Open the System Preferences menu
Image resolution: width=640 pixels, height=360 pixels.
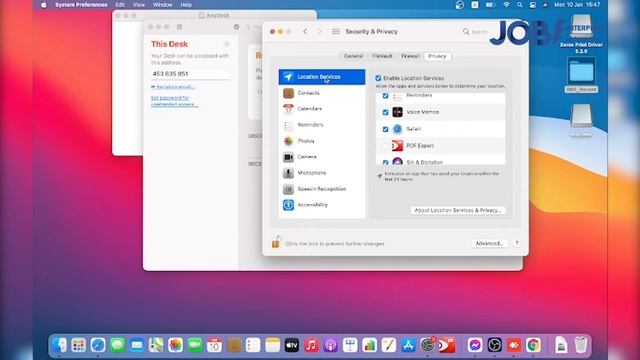(81, 5)
